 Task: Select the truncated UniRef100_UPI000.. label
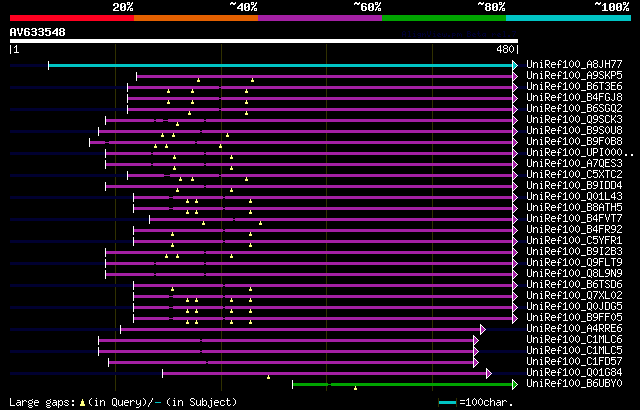(580, 153)
